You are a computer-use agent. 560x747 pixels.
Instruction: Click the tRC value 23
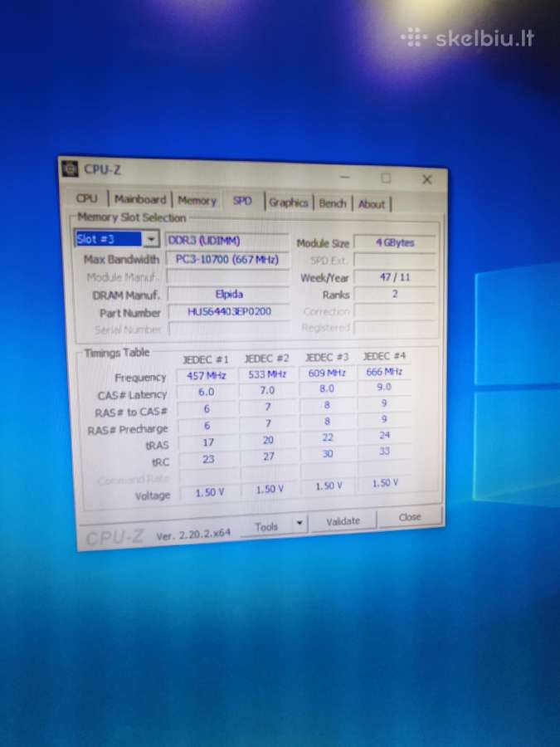click(208, 459)
